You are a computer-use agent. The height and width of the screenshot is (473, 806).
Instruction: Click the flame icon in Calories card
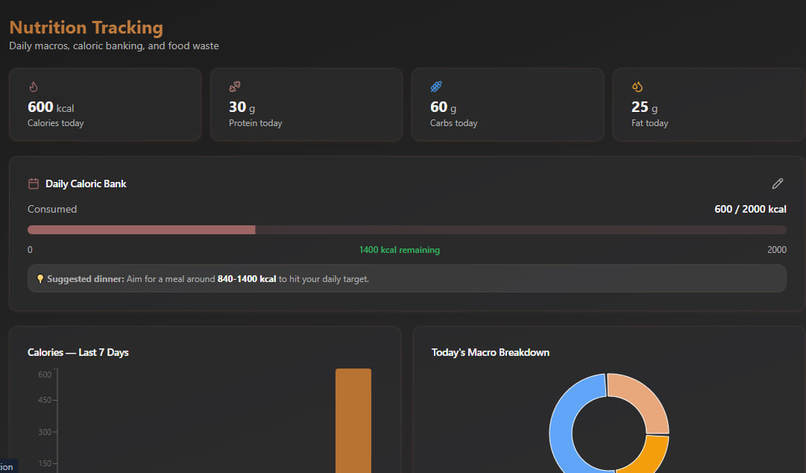(33, 87)
